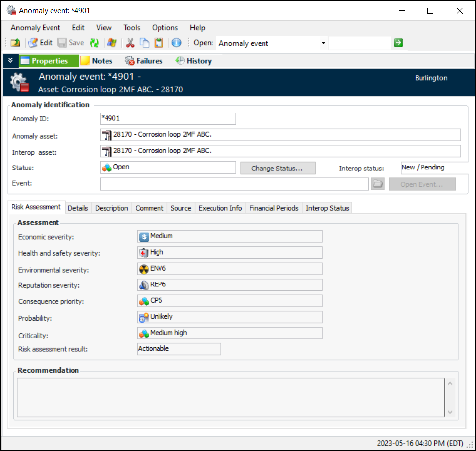Open the Tools menu
476x451 pixels.
[x=132, y=28]
